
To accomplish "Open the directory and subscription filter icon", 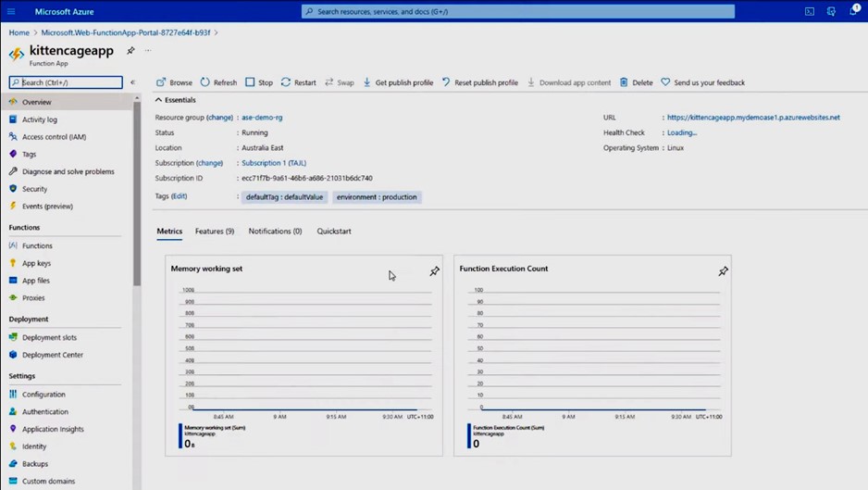I will click(831, 11).
